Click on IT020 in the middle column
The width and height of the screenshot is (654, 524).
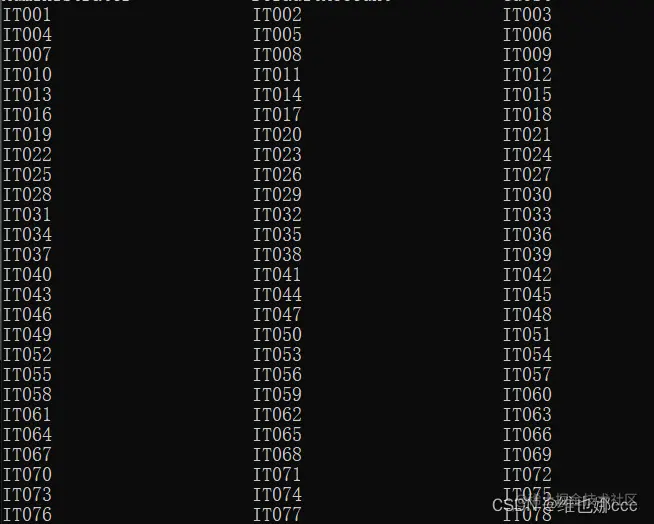(277, 135)
